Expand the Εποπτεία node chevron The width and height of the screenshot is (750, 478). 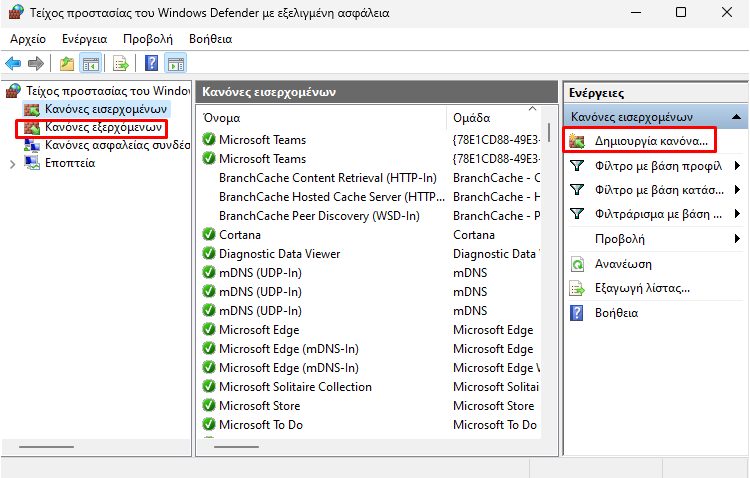12,164
